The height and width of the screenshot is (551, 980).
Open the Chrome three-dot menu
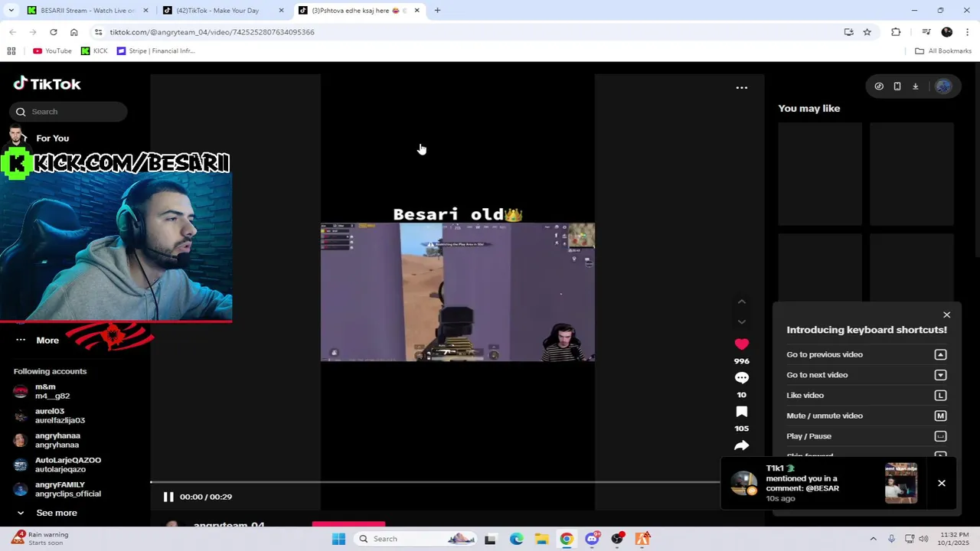pyautogui.click(x=967, y=32)
